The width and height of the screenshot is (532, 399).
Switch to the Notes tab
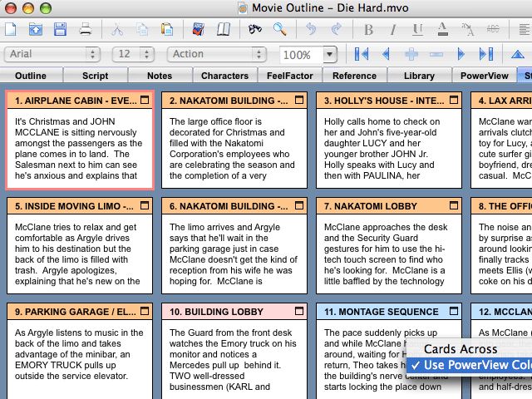pyautogui.click(x=160, y=76)
